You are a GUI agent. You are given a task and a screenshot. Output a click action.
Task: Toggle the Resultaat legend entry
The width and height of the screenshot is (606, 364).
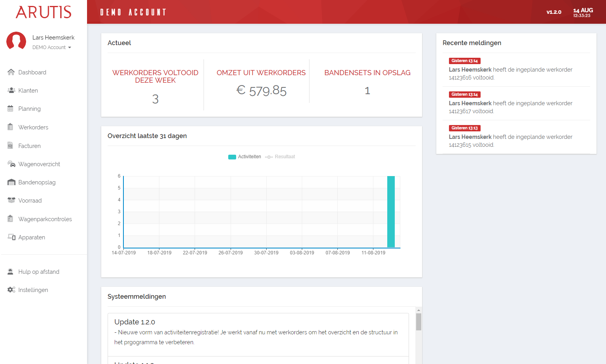[280, 157]
